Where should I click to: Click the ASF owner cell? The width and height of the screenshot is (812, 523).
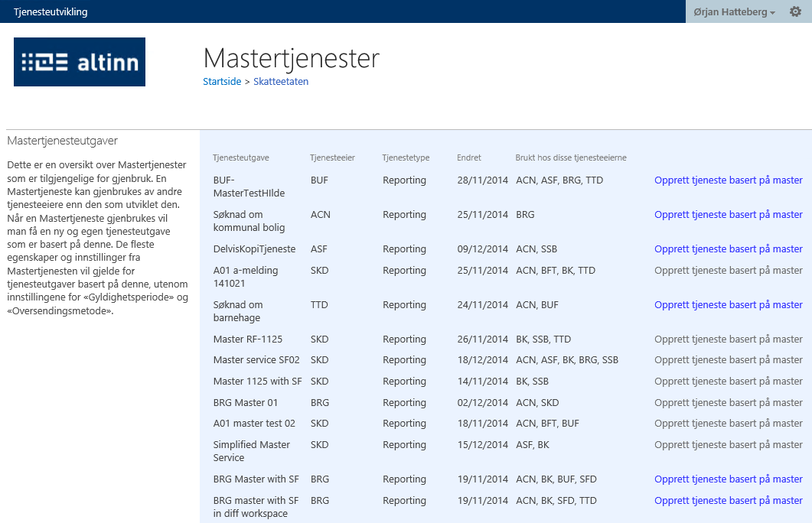[318, 249]
